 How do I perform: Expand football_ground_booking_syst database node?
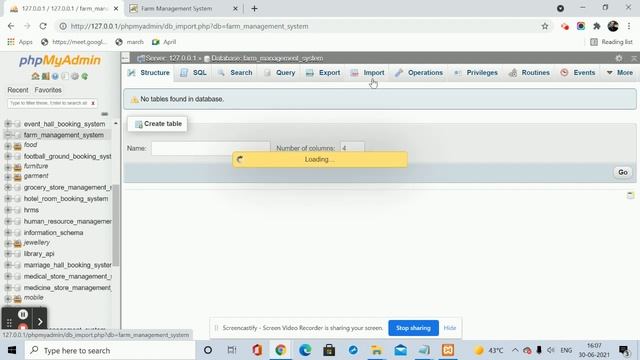8,156
